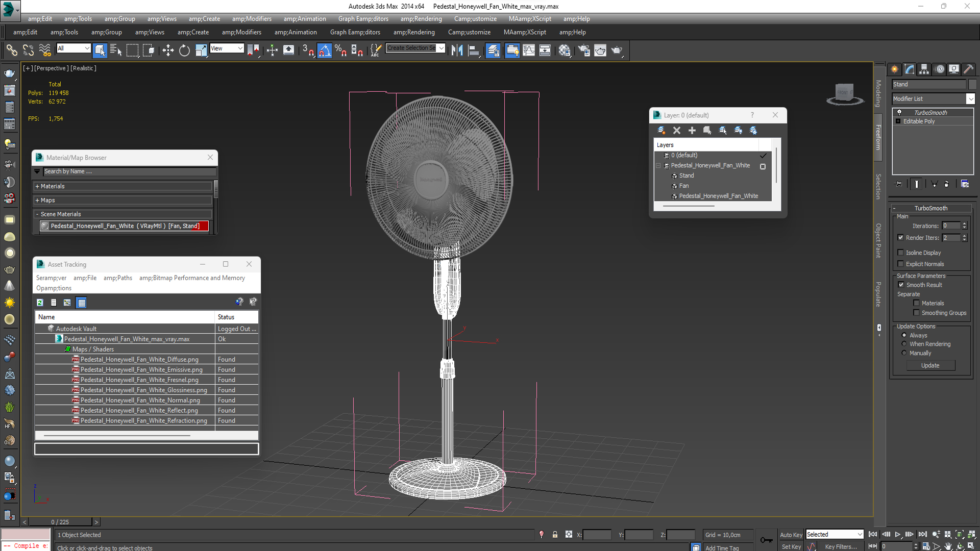The image size is (980, 551).
Task: Open the Freeform ribbon tab
Action: [878, 137]
